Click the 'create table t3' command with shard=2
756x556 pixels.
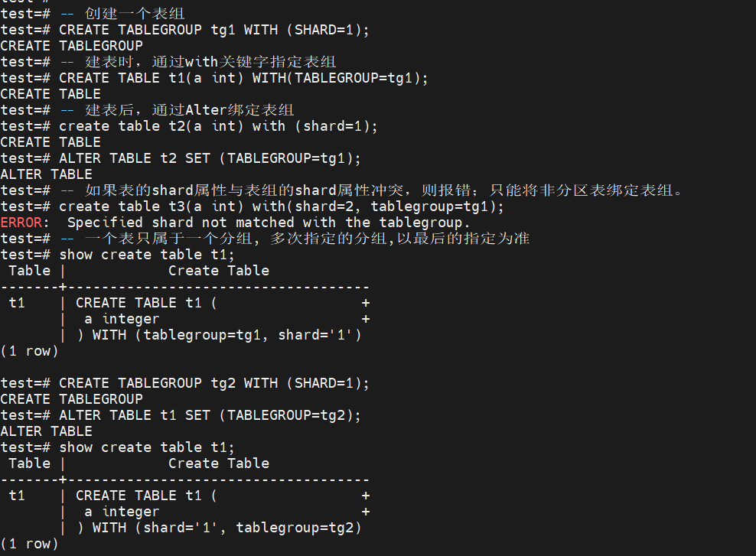pyautogui.click(x=281, y=206)
